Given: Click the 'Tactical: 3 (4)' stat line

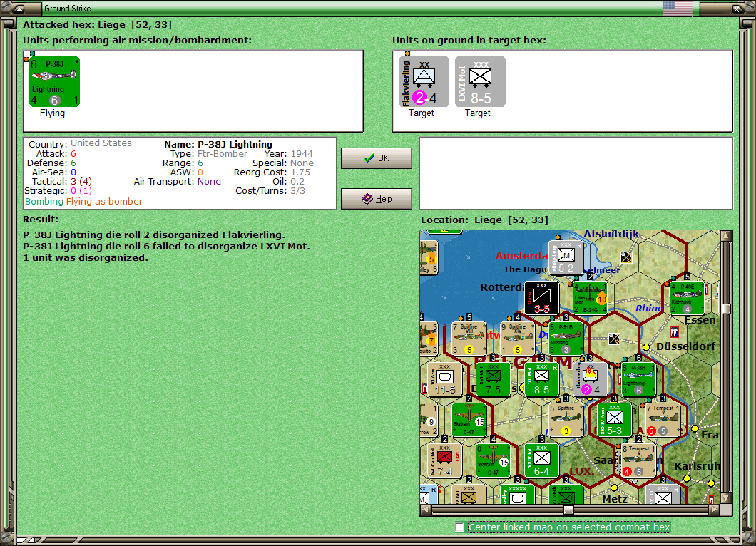Looking at the screenshot, I should (x=62, y=182).
